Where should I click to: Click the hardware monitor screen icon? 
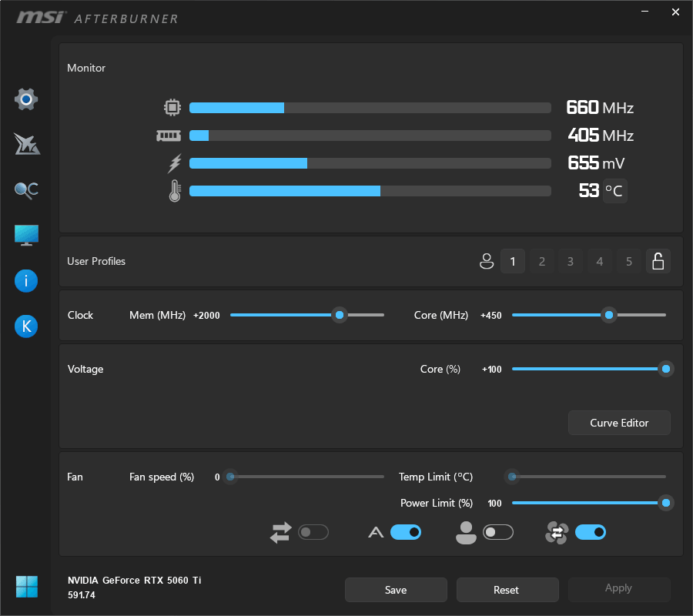point(25,235)
